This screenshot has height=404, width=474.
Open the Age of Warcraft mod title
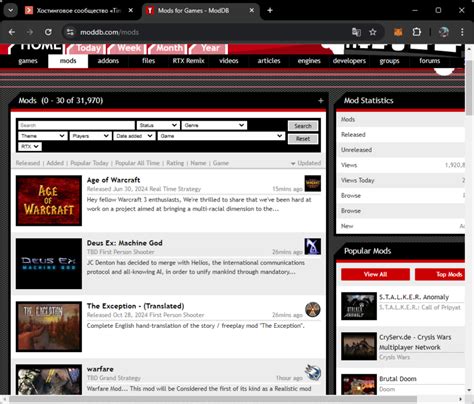pyautogui.click(x=113, y=180)
